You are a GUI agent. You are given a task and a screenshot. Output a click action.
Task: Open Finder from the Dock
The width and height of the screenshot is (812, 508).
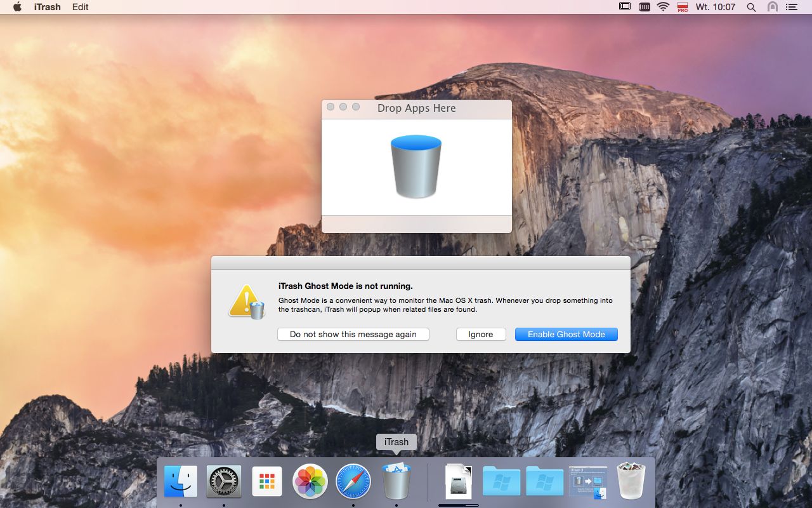pos(181,481)
